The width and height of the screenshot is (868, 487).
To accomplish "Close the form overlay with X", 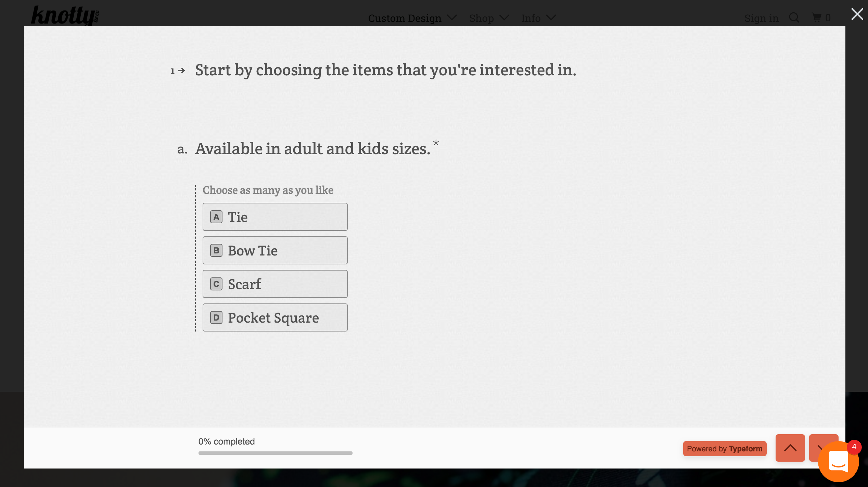I will coord(857,14).
